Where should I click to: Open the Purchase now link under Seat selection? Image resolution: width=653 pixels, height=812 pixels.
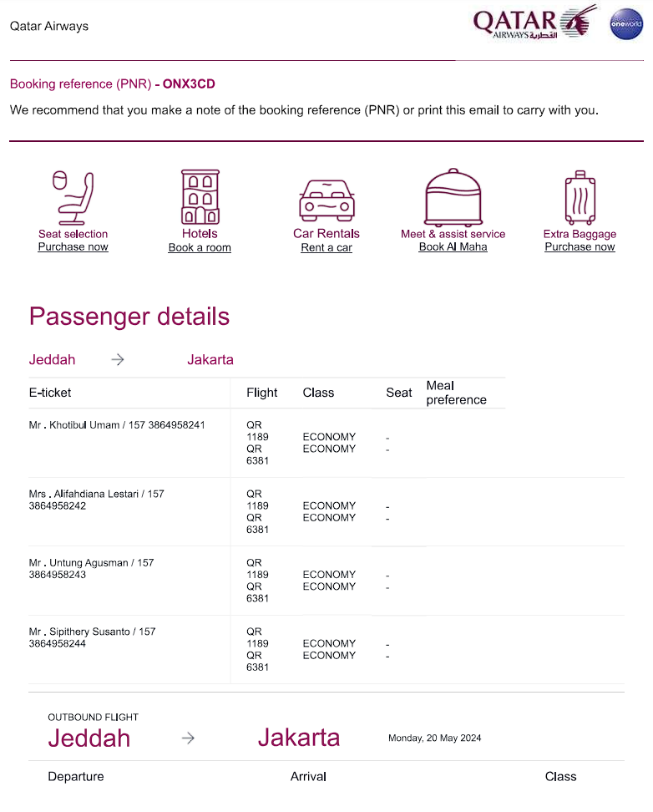[73, 247]
